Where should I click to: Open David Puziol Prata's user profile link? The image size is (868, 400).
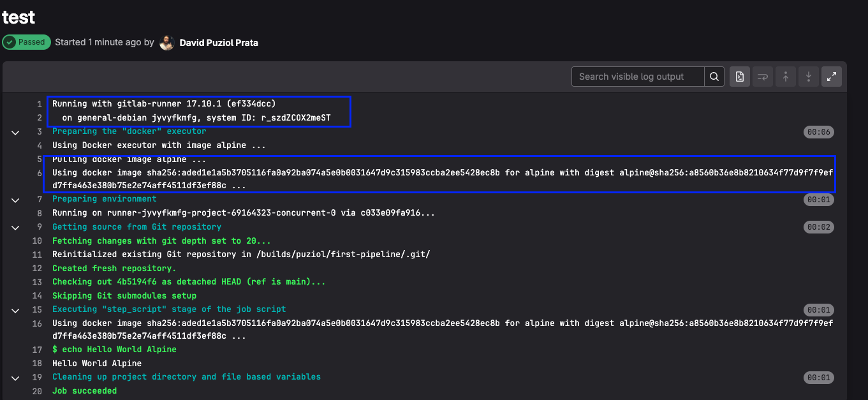219,43
